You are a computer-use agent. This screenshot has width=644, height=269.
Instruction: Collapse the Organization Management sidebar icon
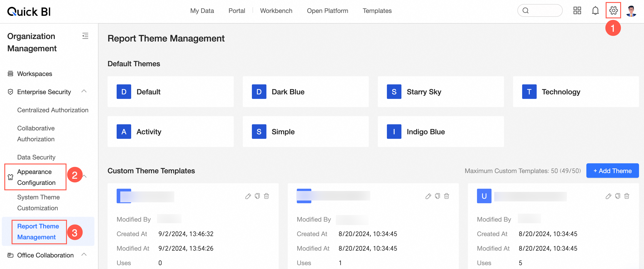point(85,36)
